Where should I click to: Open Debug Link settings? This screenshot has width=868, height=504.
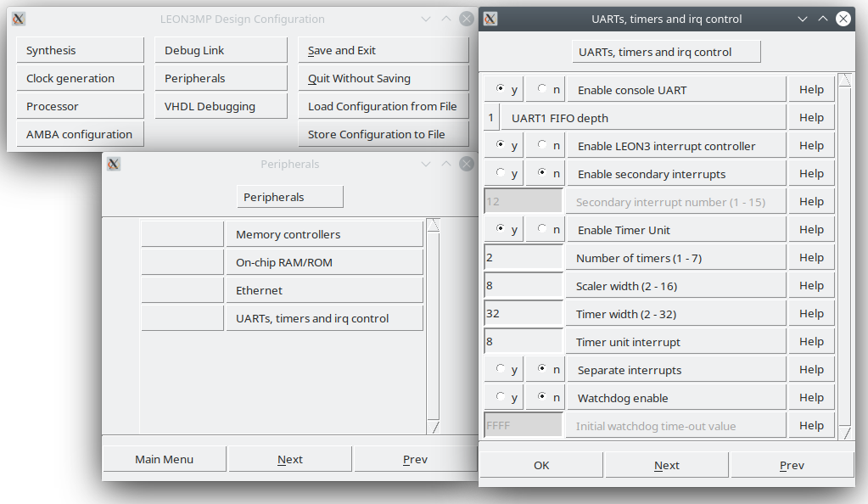tap(221, 50)
